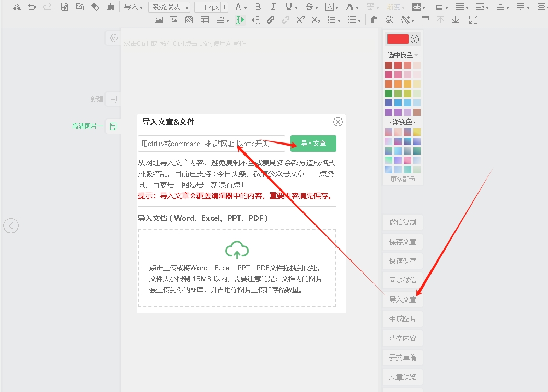Click the fullscreen expand icon
The width and height of the screenshot is (548, 392).
pyautogui.click(x=473, y=20)
